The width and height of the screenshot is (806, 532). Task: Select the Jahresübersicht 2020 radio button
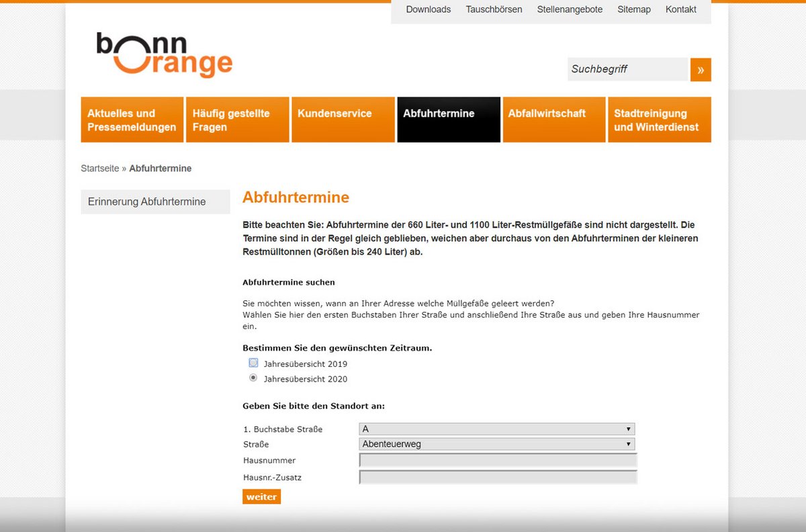point(253,378)
